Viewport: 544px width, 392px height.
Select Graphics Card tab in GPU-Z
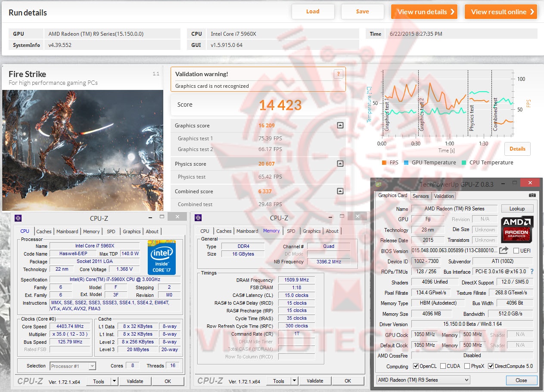393,195
